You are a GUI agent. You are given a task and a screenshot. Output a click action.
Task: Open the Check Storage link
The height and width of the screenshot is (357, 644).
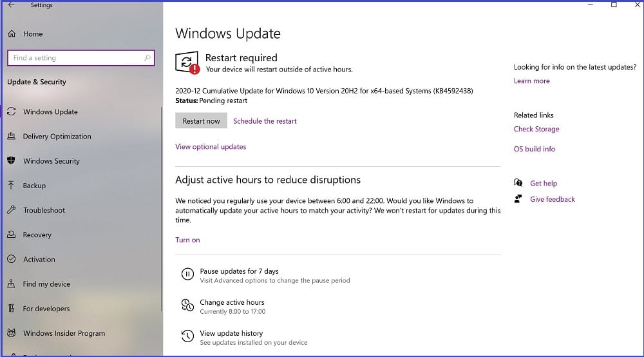536,129
